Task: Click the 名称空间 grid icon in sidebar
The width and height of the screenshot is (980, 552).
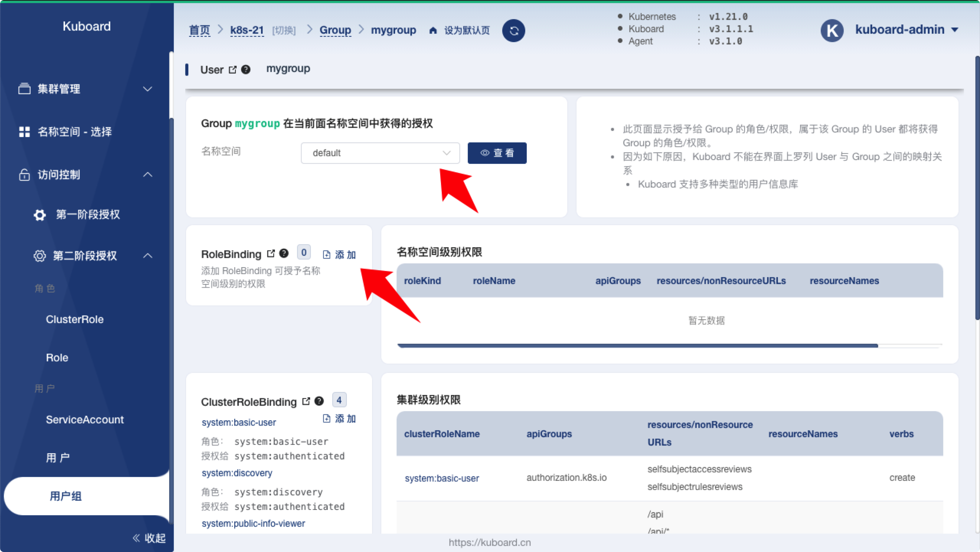Action: (24, 132)
